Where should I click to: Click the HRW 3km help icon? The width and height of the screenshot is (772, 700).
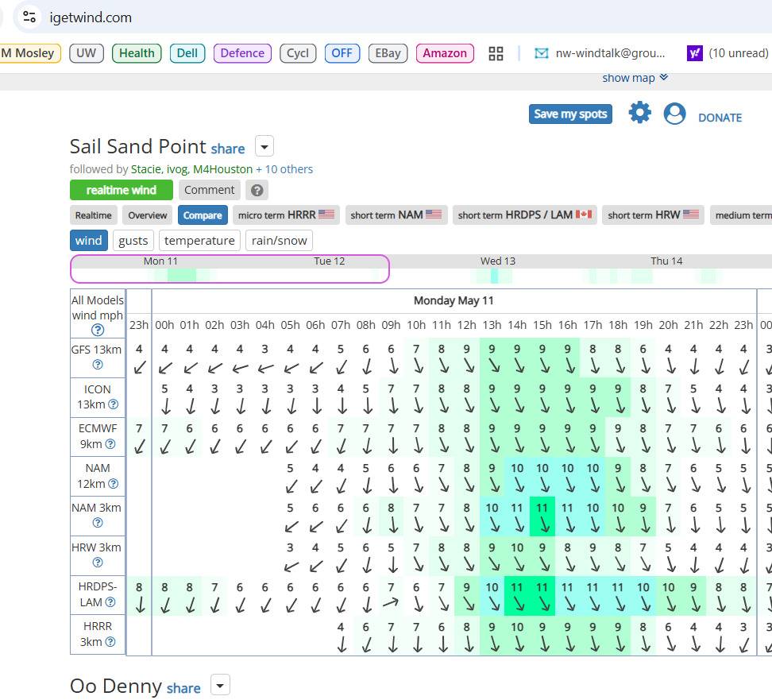(98, 562)
